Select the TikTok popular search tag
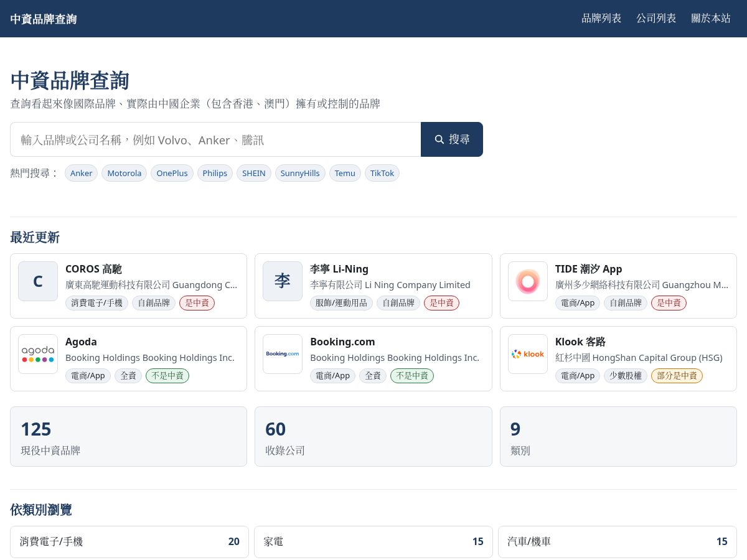The image size is (747, 560). 382,173
